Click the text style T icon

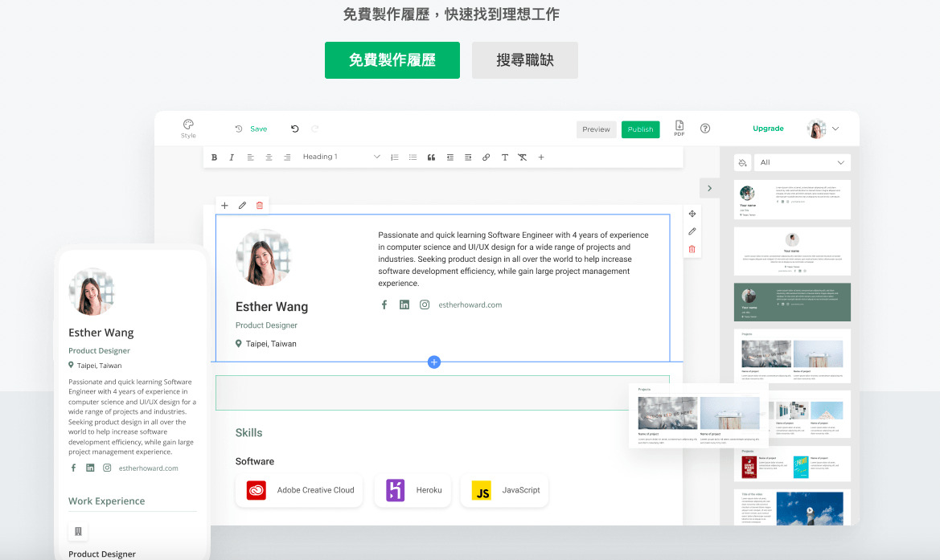click(505, 157)
